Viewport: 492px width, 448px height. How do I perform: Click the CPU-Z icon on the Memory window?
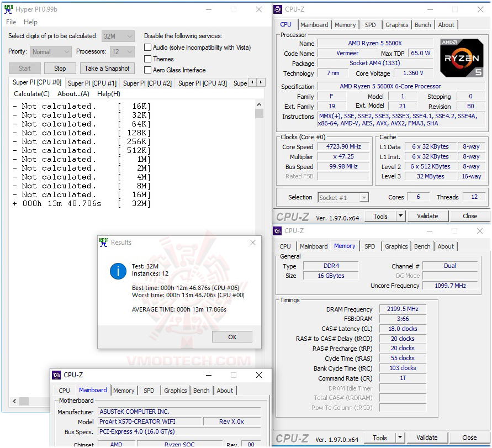277,230
